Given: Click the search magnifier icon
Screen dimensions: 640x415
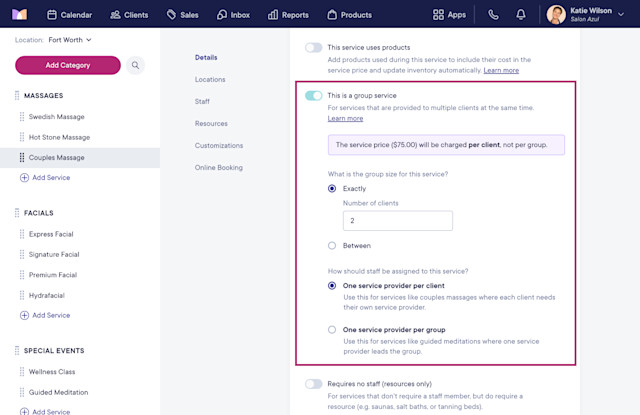Looking at the screenshot, I should tap(135, 65).
